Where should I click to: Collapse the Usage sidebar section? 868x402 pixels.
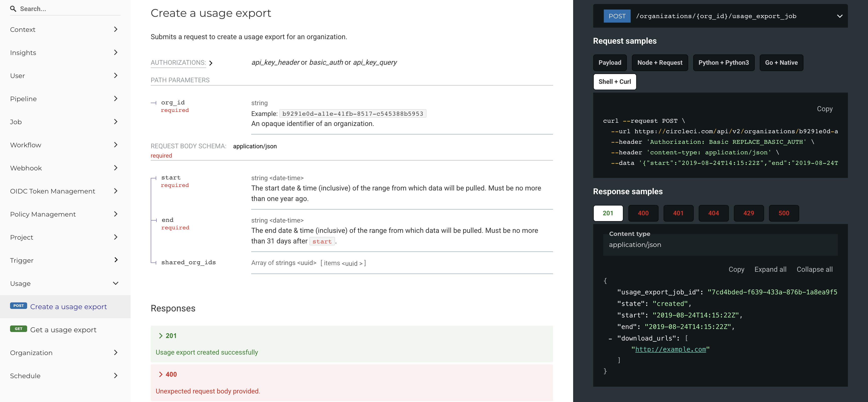coord(116,283)
